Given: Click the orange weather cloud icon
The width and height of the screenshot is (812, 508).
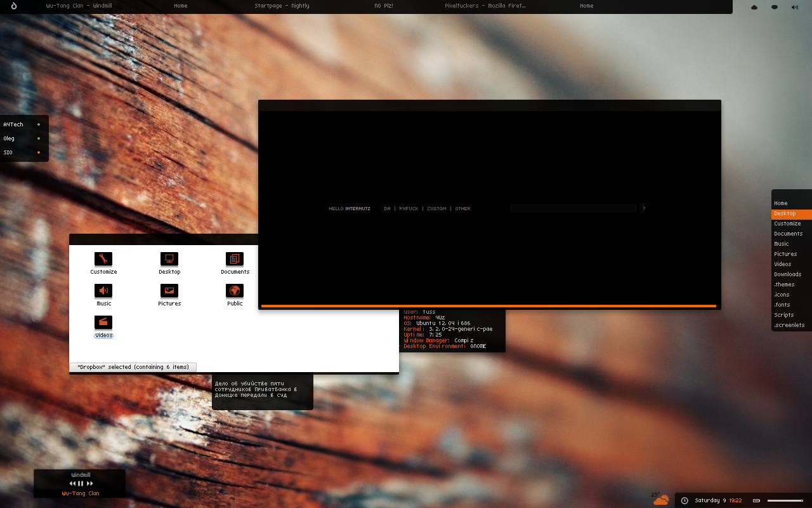Looking at the screenshot, I should tap(661, 500).
